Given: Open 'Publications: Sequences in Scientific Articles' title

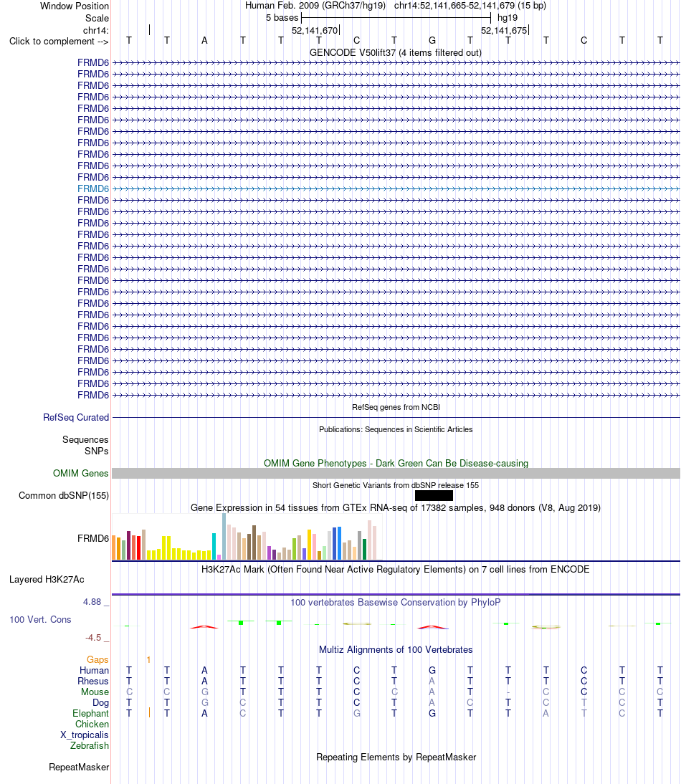Looking at the screenshot, I should 396,429.
